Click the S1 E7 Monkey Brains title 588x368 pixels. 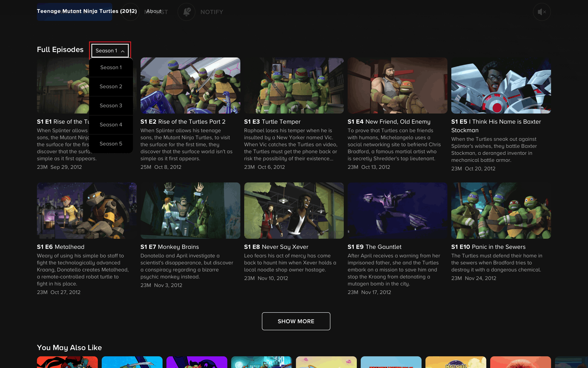click(170, 247)
